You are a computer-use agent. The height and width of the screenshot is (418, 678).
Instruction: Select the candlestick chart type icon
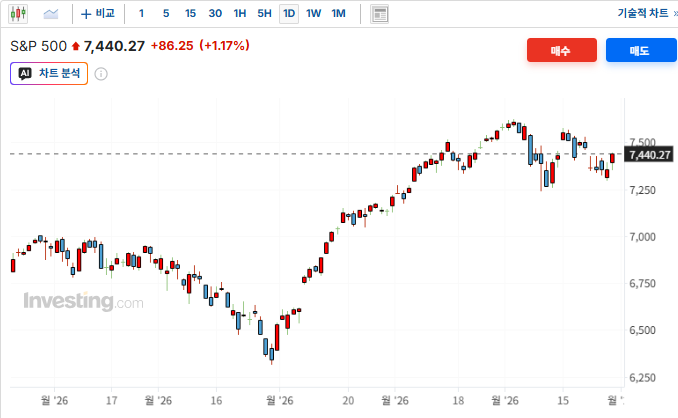coord(18,14)
